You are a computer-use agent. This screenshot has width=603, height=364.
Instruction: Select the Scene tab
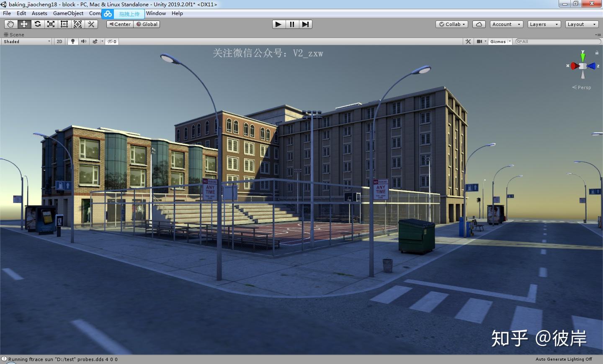click(x=14, y=35)
